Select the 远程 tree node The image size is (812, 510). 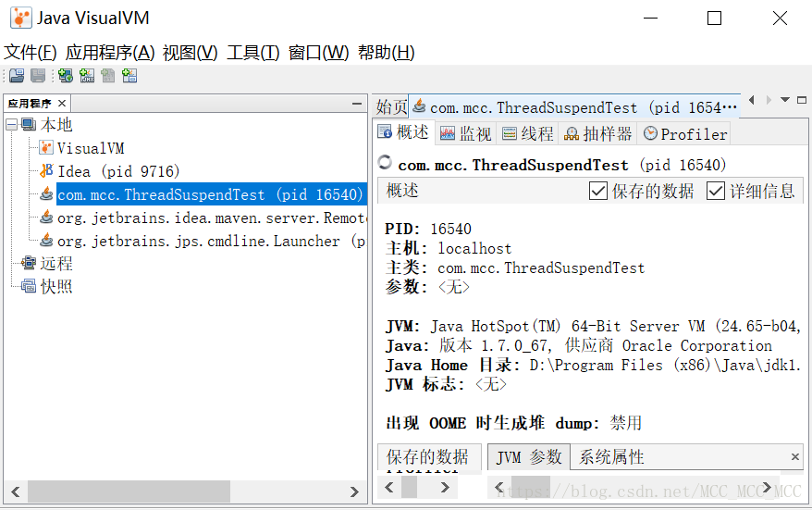[56, 263]
